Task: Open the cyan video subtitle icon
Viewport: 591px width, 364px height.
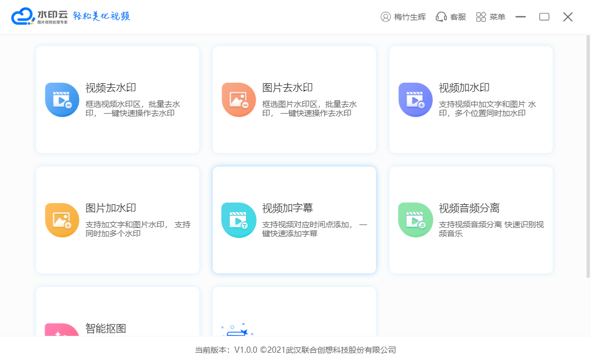Action: coord(239,220)
